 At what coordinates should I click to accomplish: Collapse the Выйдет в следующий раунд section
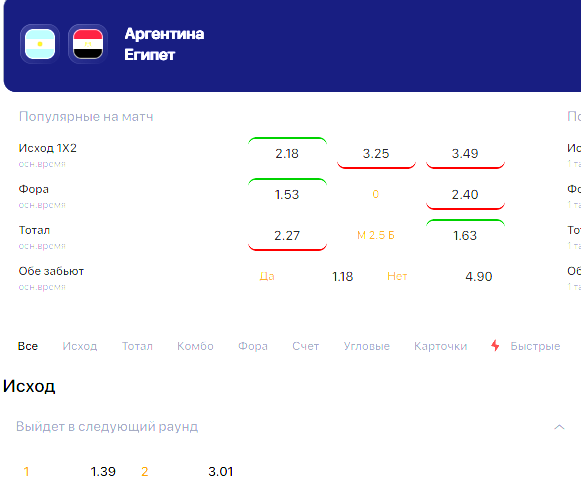click(x=559, y=427)
